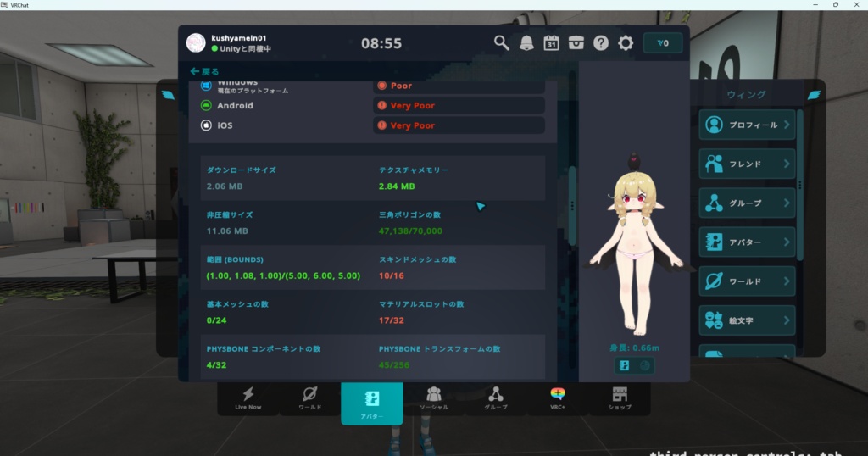This screenshot has height=456, width=868.
Task: Open ショップ tab in bottom bar
Action: click(x=620, y=398)
